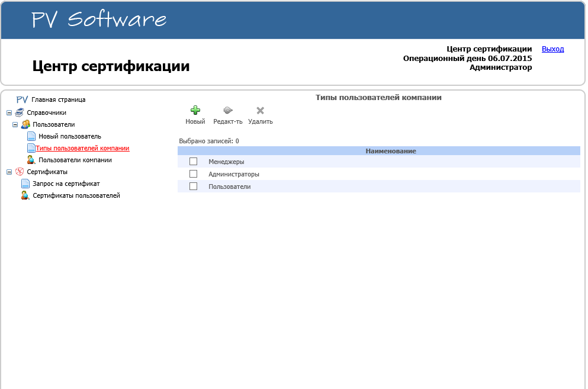Open Типы пользователей компании link
This screenshot has height=389, width=588.
(82, 148)
